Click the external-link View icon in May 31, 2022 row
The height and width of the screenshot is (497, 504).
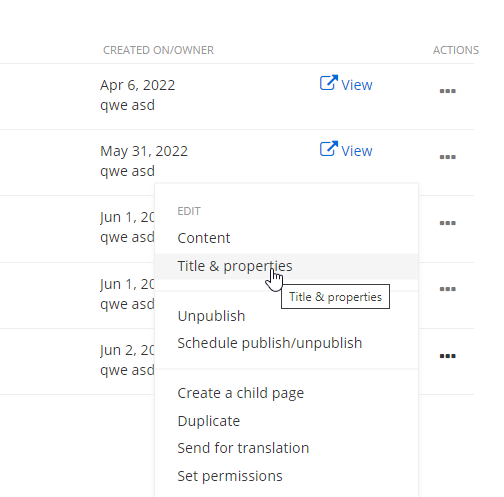pyautogui.click(x=329, y=149)
